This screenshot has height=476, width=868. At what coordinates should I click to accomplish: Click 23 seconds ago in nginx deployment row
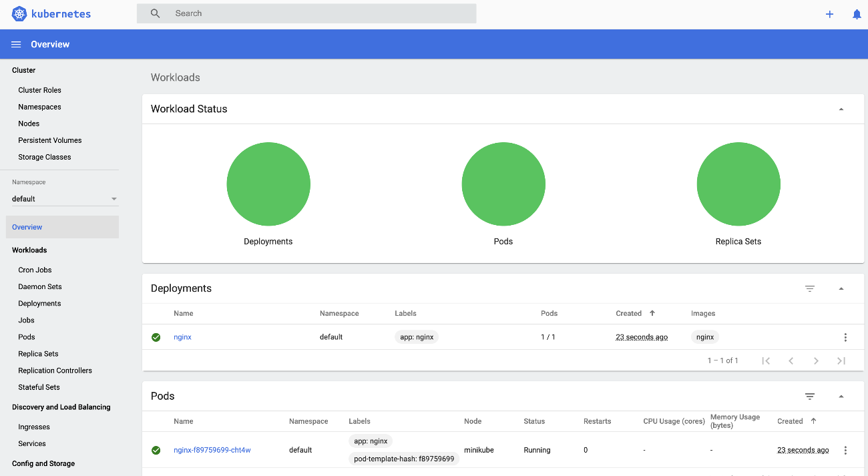pyautogui.click(x=642, y=337)
